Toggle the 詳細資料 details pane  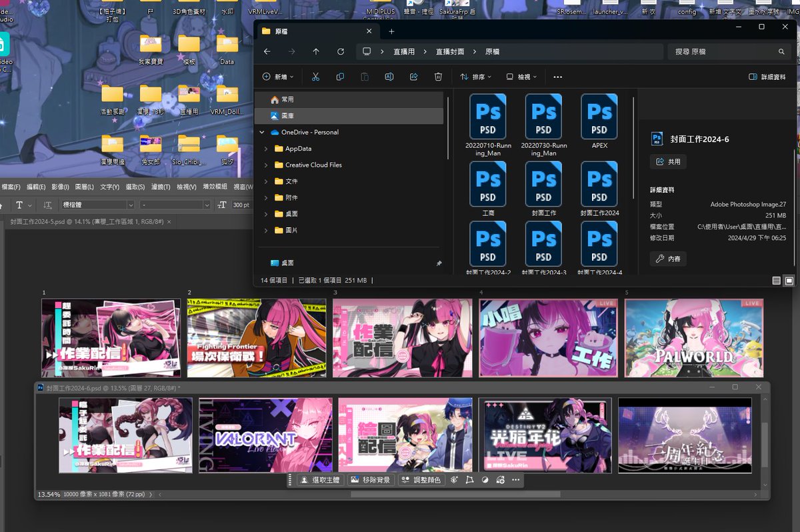pos(767,77)
